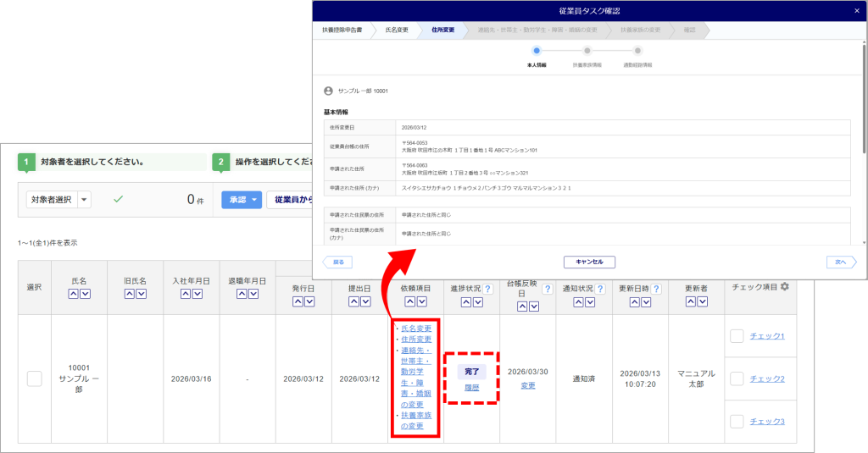The image size is (868, 453).
Task: Select the 扶養控除申告書 step tab
Action: (x=341, y=30)
